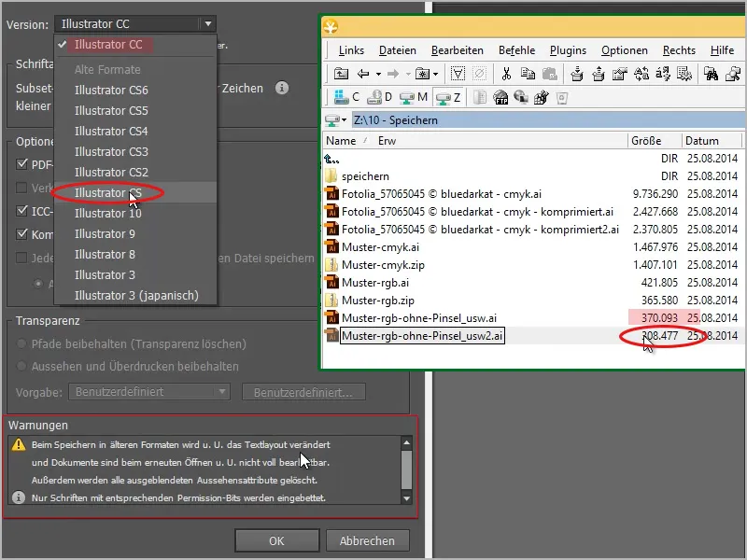The width and height of the screenshot is (747, 560).
Task: Toggle the PDF compatibility checkbox
Action: [21, 164]
